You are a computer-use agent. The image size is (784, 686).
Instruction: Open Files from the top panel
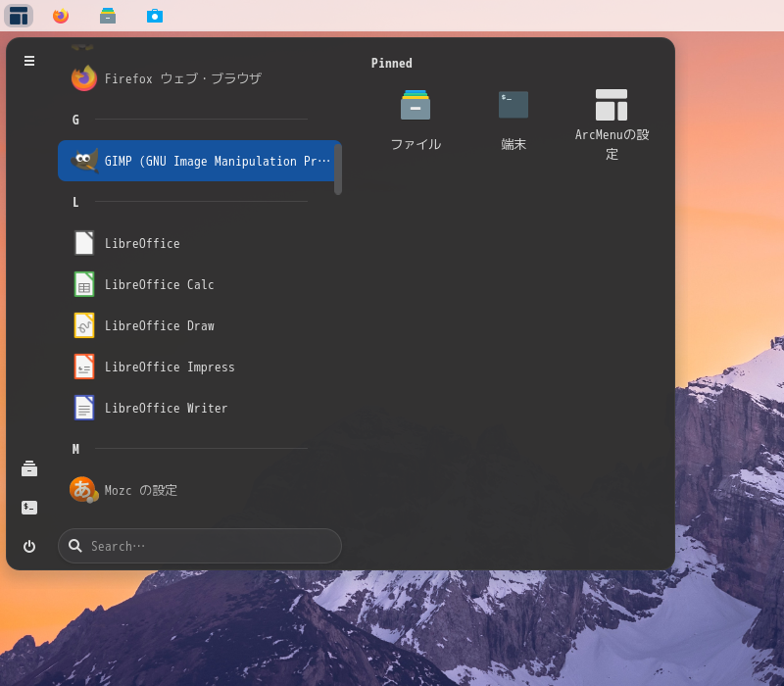tap(108, 16)
